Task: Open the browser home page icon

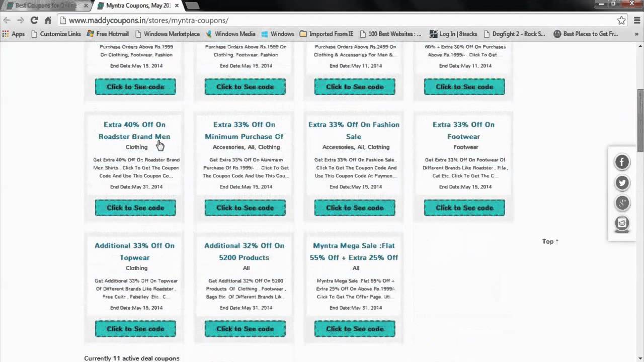Action: pyautogui.click(x=48, y=20)
